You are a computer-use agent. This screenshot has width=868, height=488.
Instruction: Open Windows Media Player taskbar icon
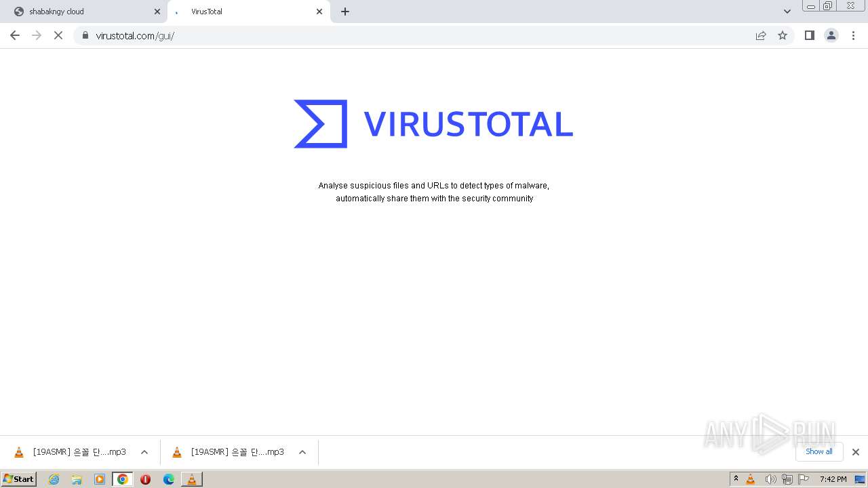pyautogui.click(x=100, y=479)
